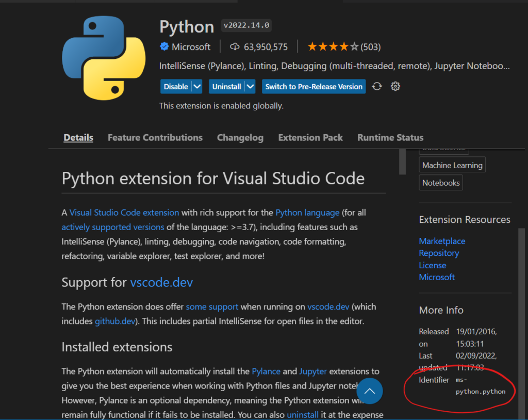Expand the Uninstall button dropdown arrow
The width and height of the screenshot is (528, 420).
click(x=250, y=87)
